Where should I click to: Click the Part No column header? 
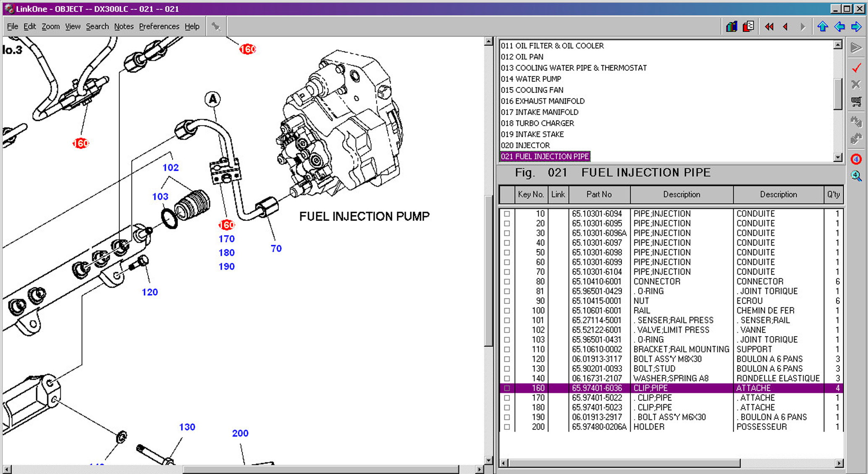pyautogui.click(x=598, y=194)
